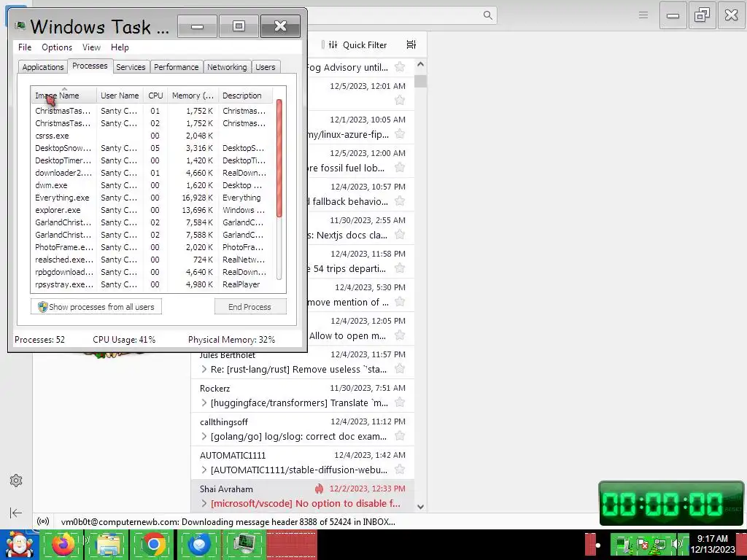Viewport: 747px width, 560px height.
Task: Star the AUTOMATIC1111 message
Action: coord(400,470)
